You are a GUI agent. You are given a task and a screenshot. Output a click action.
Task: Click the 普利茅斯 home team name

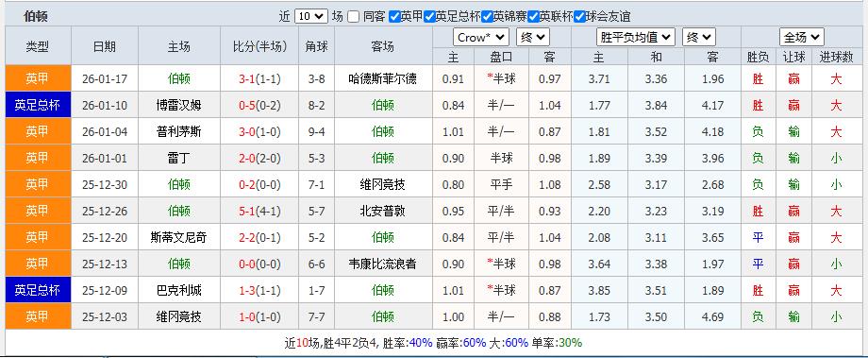tap(179, 132)
